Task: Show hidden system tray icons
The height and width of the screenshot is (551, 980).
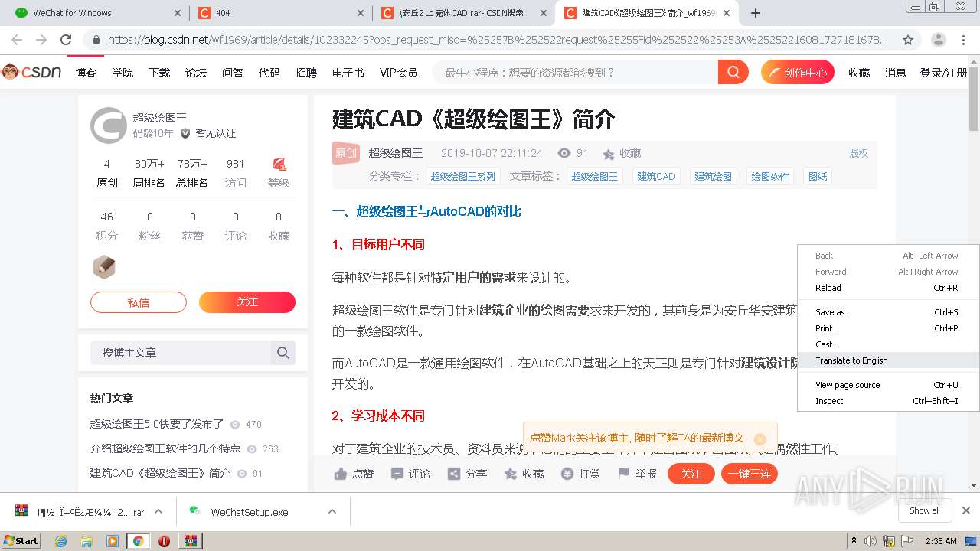Action: coord(854,541)
